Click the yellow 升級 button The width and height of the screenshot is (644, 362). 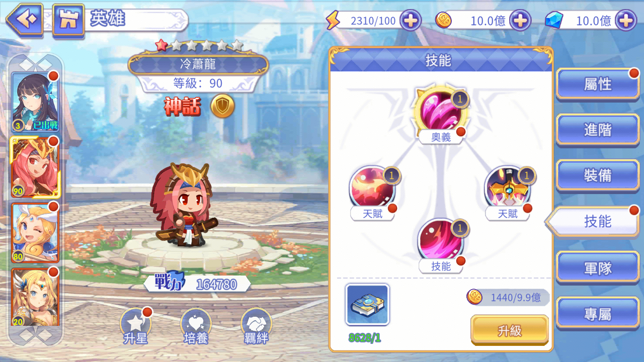click(x=510, y=330)
